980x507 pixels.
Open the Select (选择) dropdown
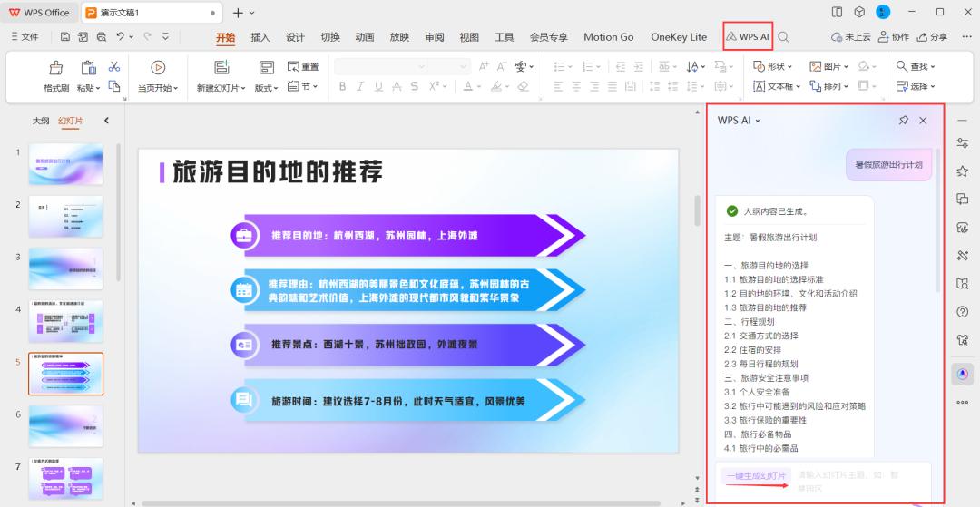(916, 86)
